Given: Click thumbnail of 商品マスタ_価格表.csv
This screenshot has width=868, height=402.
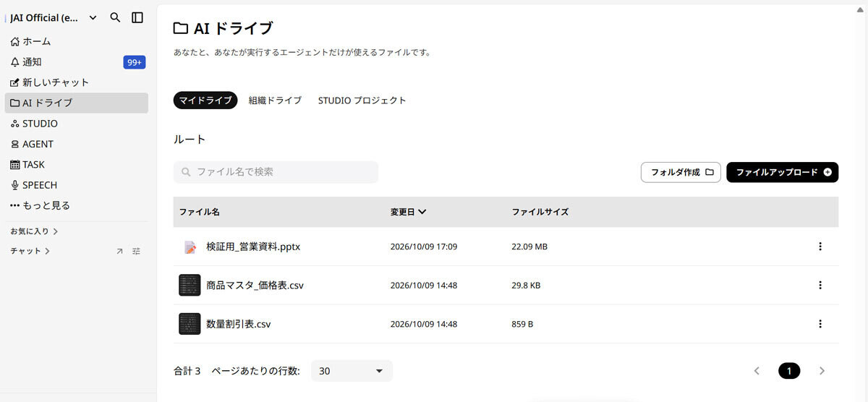Looking at the screenshot, I should point(190,285).
